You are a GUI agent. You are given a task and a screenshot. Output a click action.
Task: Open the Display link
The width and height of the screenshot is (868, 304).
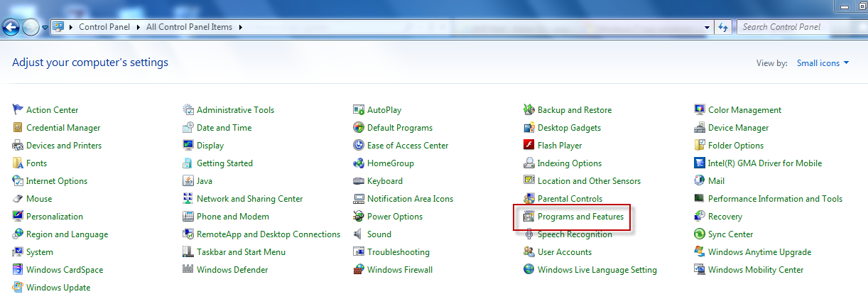(210, 145)
